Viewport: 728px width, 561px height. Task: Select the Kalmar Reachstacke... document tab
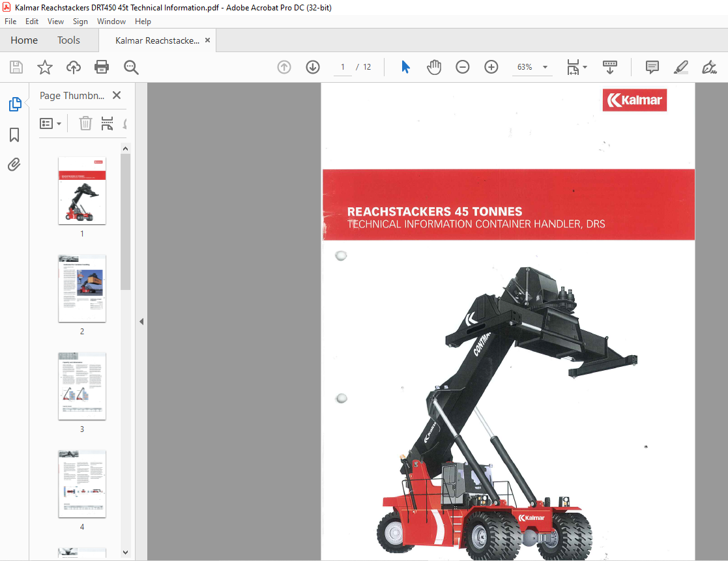coord(157,40)
